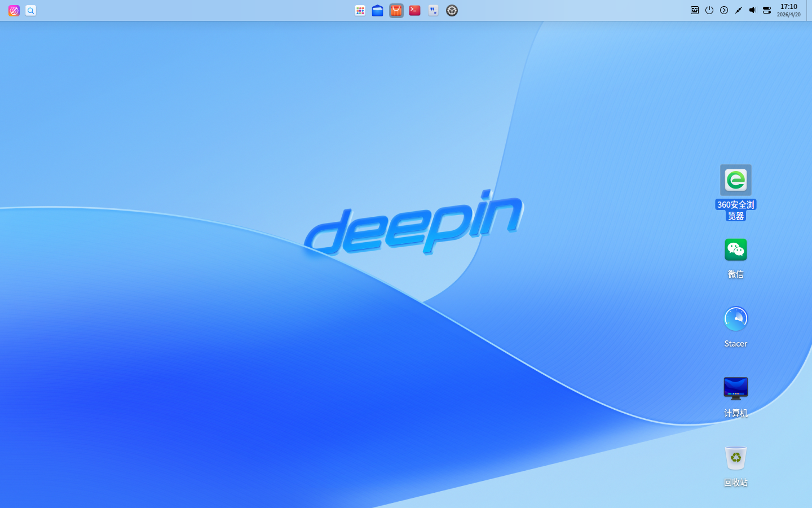This screenshot has height=508, width=812.
Task: Select the 360 browser desktop icon
Action: [x=736, y=180]
